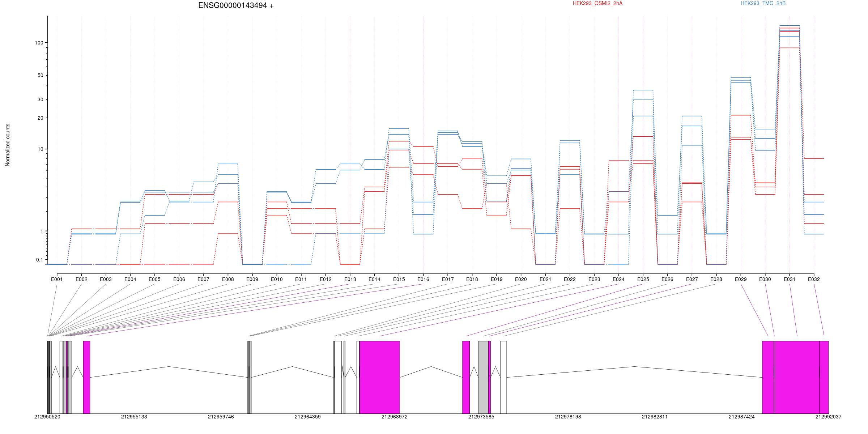This screenshot has width=868, height=434.
Task: Click exon label E003
Action: tap(106, 279)
